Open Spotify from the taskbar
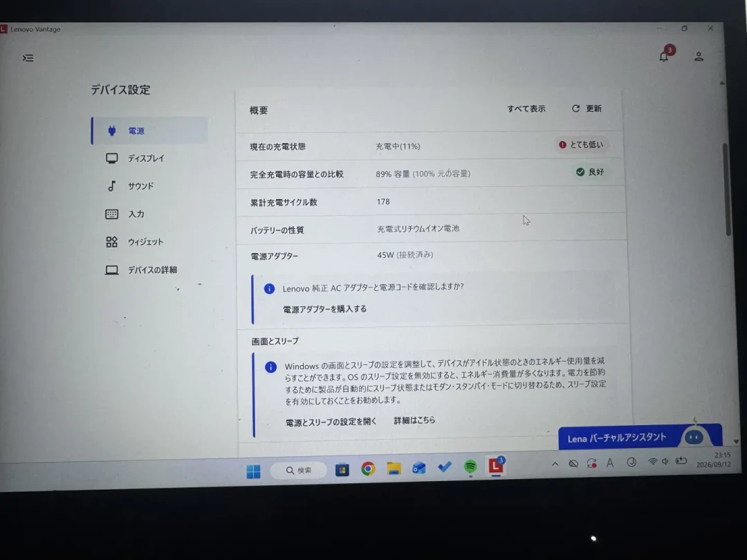Image resolution: width=747 pixels, height=560 pixels. click(x=470, y=467)
